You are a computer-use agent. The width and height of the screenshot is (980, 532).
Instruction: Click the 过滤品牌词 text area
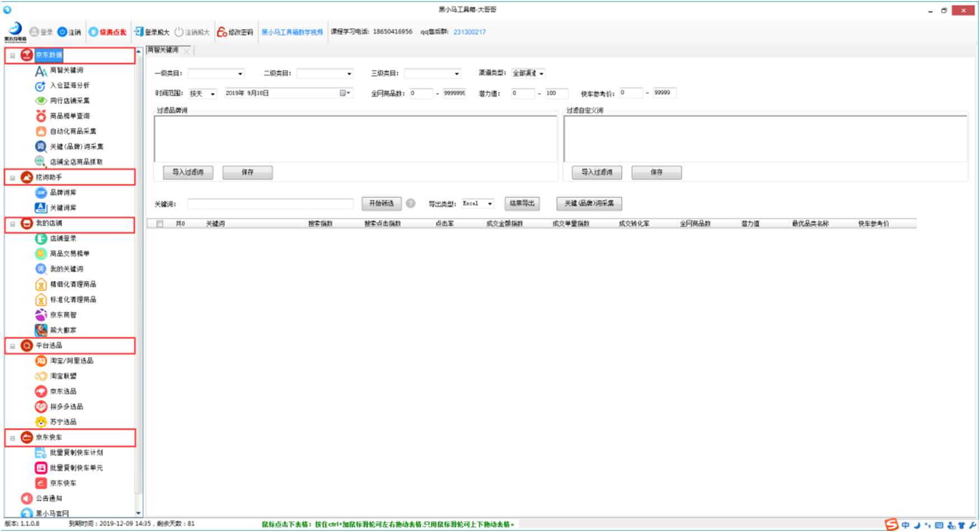coord(355,138)
